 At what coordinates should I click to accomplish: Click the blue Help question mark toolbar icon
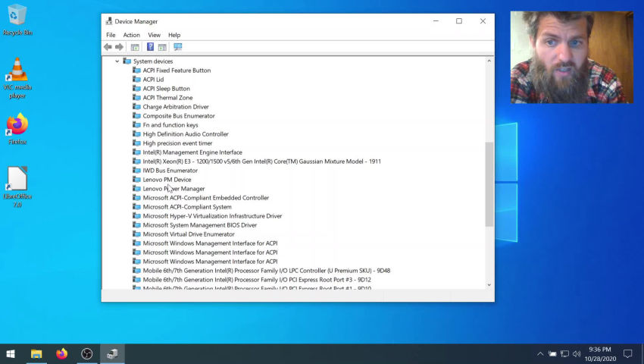(x=150, y=47)
